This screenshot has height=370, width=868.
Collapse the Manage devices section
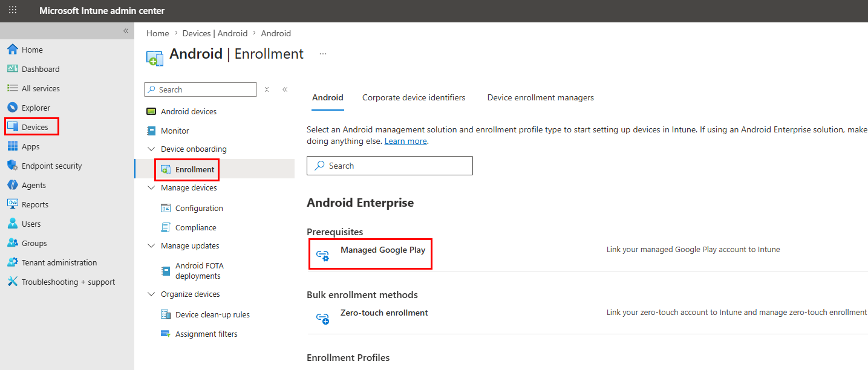151,187
